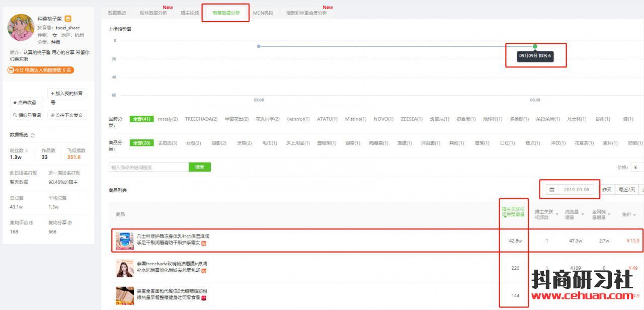
Task: Click the product keyword search input field
Action: (x=148, y=167)
